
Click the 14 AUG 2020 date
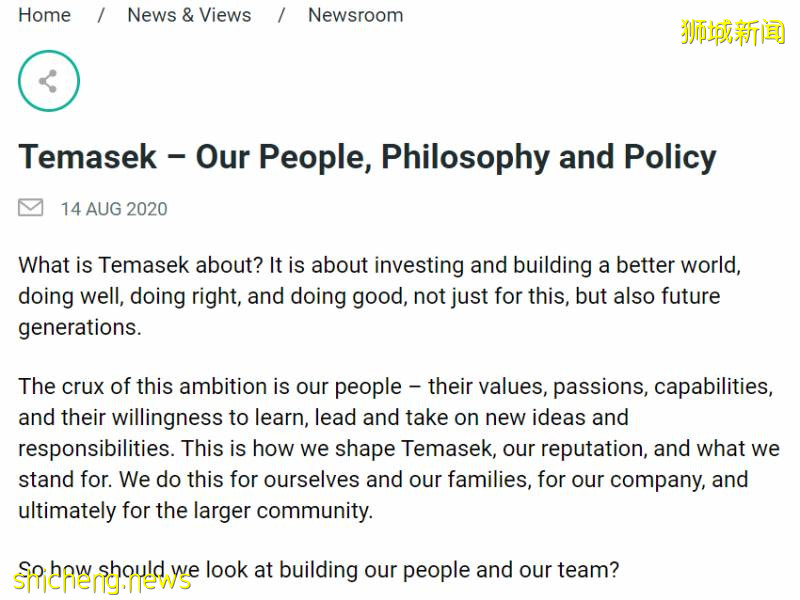(114, 209)
